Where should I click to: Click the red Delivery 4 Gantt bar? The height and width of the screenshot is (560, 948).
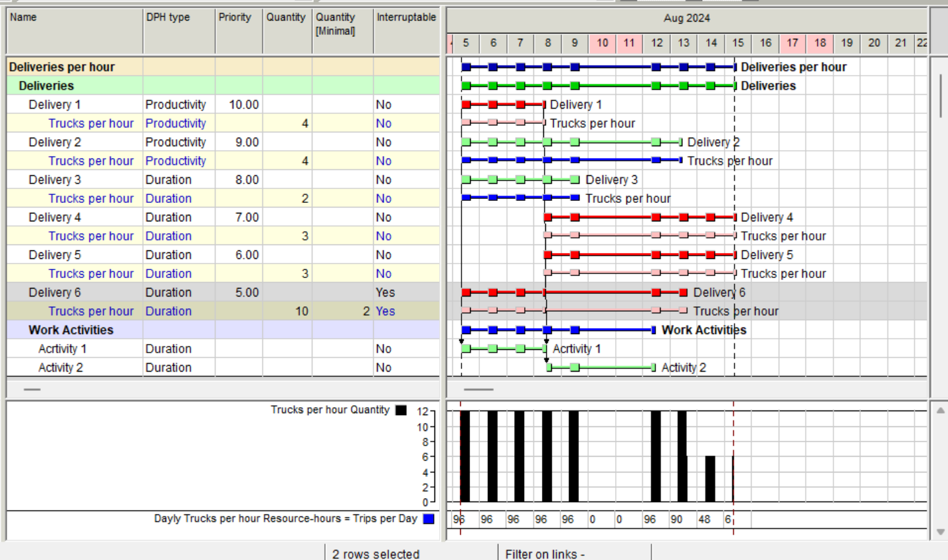[x=640, y=217]
